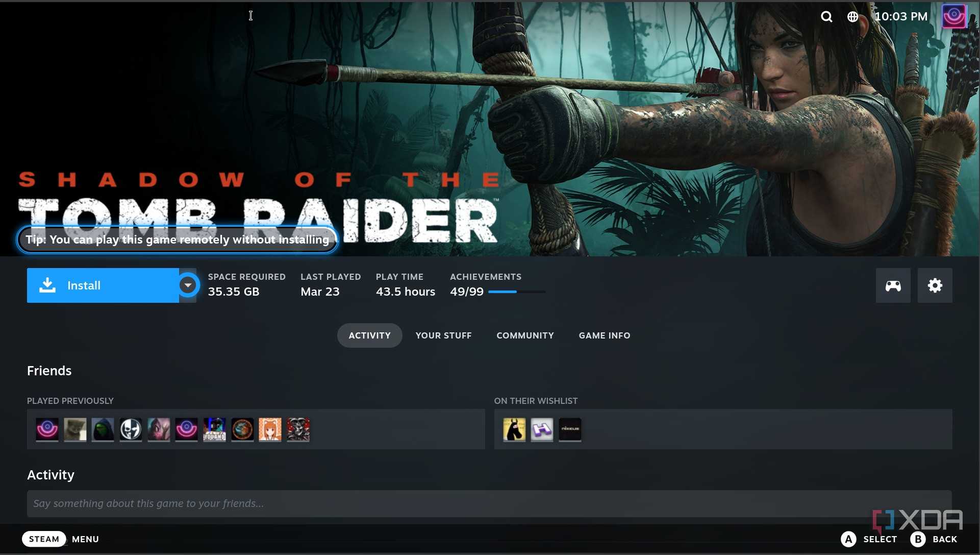Open the profile avatar in top bar

tap(954, 16)
